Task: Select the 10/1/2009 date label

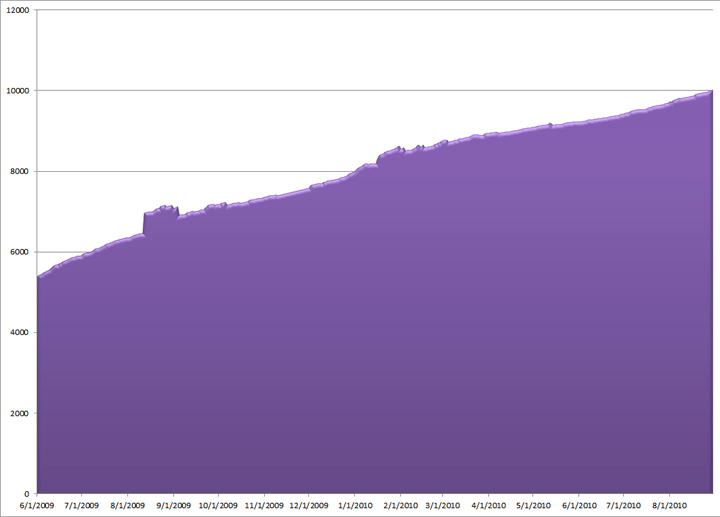Action: [218, 506]
